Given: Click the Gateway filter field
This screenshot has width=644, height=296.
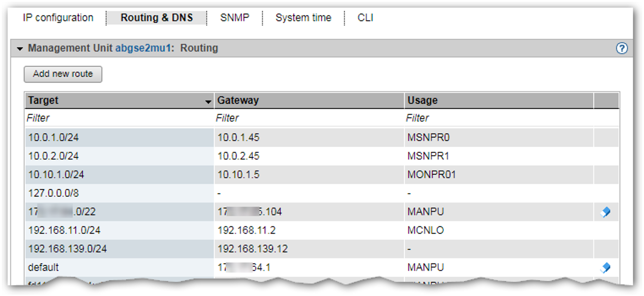Looking at the screenshot, I should click(308, 118).
